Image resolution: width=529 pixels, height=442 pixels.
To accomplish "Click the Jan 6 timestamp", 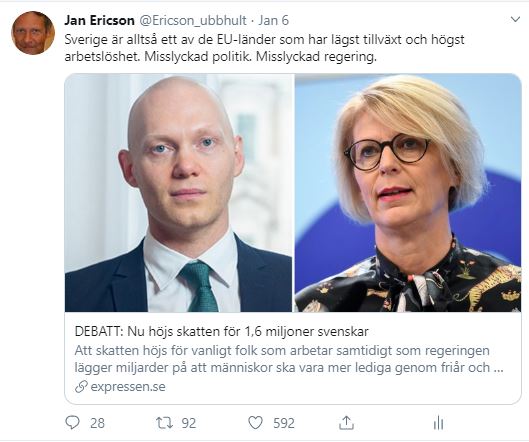I will click(x=274, y=21).
